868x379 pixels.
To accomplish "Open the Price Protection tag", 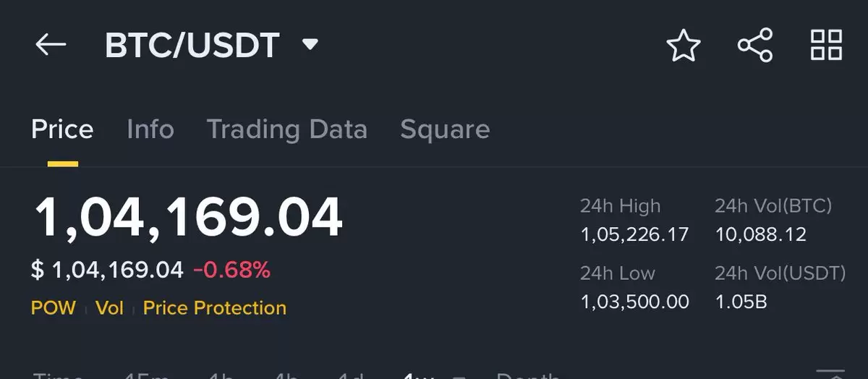I will tap(215, 308).
